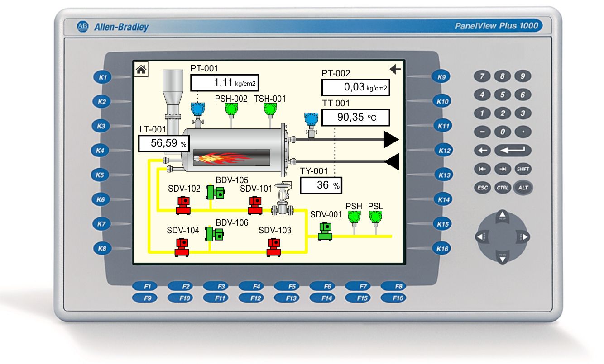Click the CTRL key
The image size is (604, 364).
point(502,188)
